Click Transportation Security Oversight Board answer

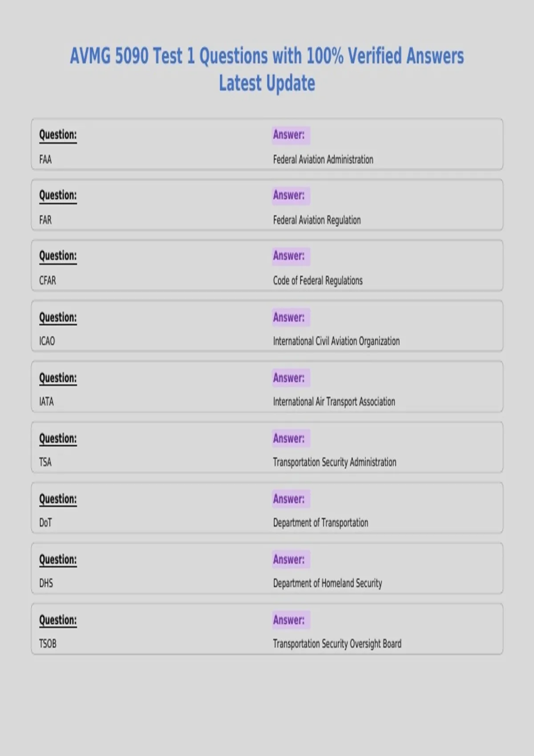337,643
